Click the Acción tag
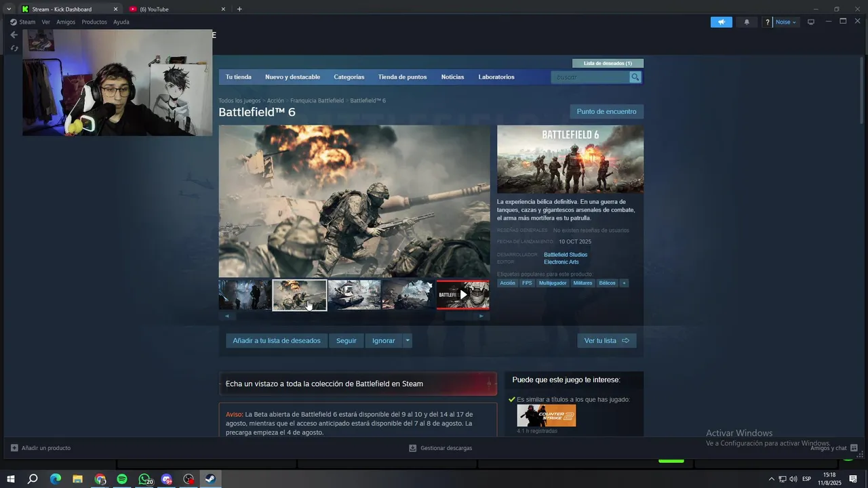Image resolution: width=868 pixels, height=488 pixels. [x=507, y=283]
